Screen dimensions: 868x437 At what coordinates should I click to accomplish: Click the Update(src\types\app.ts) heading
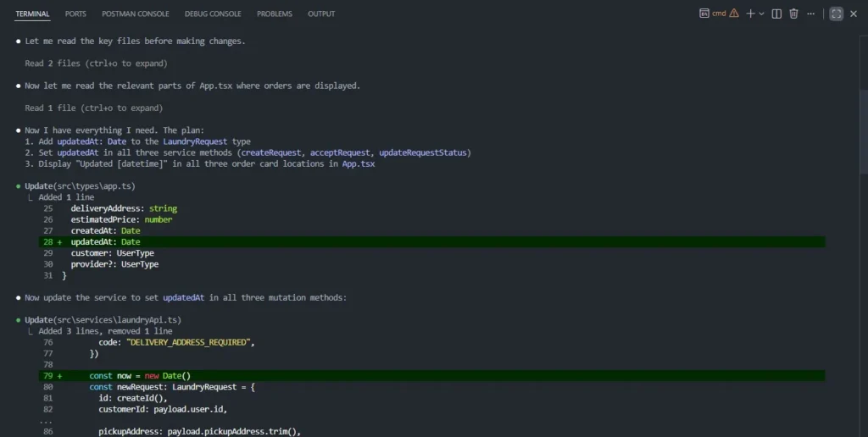(x=80, y=185)
